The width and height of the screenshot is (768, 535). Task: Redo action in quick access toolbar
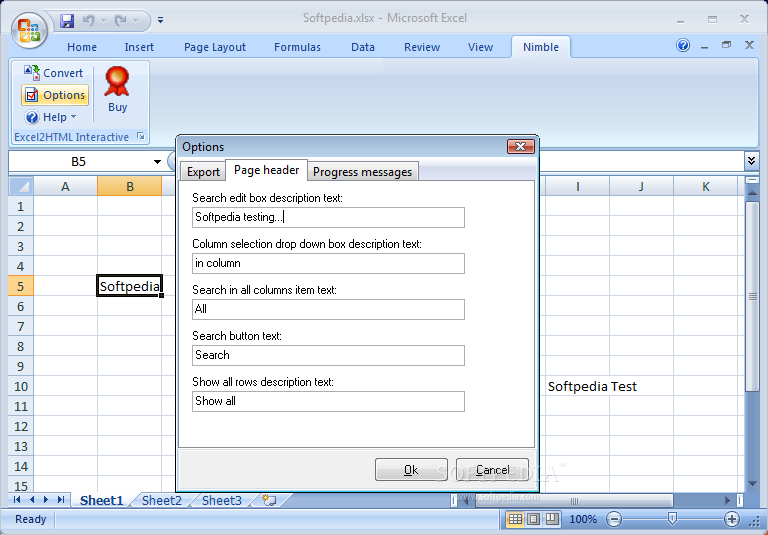(120, 21)
